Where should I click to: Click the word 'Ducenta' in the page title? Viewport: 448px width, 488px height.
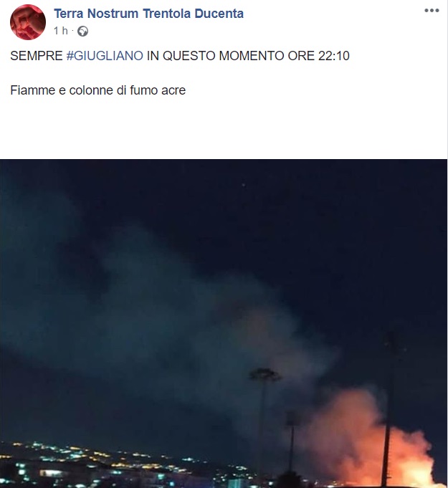click(219, 14)
